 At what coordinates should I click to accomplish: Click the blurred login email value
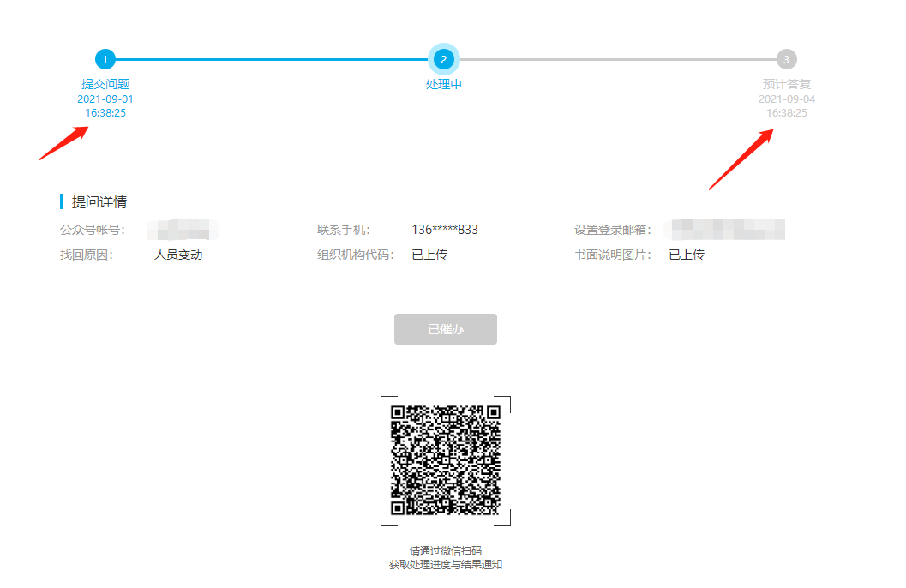[724, 230]
